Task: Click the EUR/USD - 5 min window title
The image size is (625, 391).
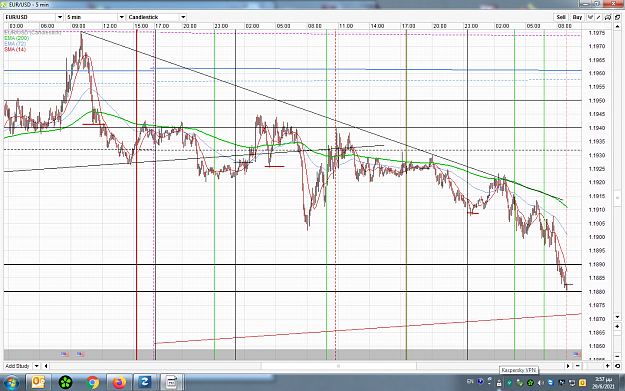Action: pyautogui.click(x=29, y=5)
